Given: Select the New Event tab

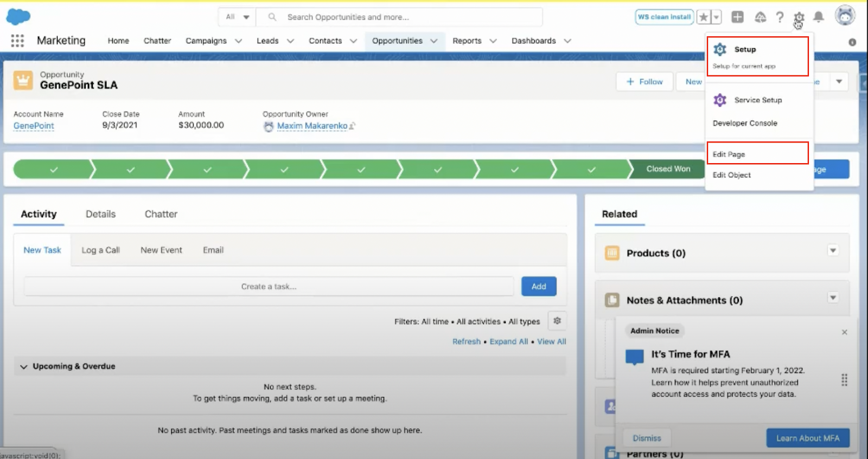Looking at the screenshot, I should [x=161, y=250].
